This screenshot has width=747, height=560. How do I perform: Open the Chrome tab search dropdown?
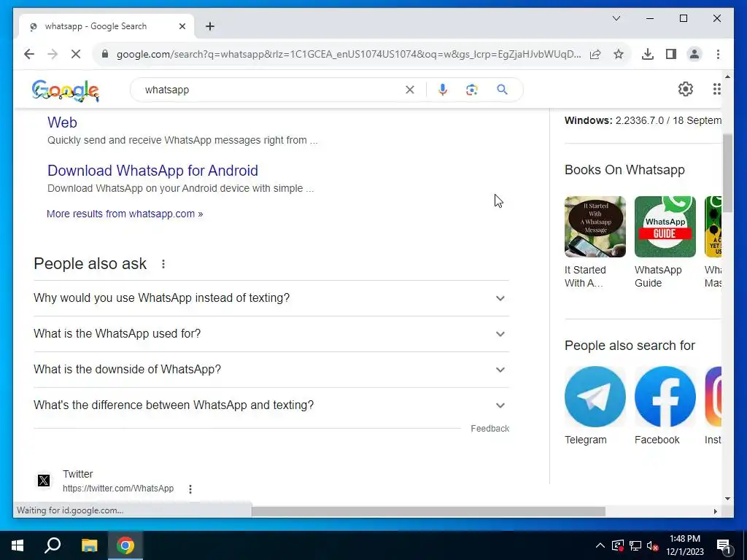(x=616, y=18)
